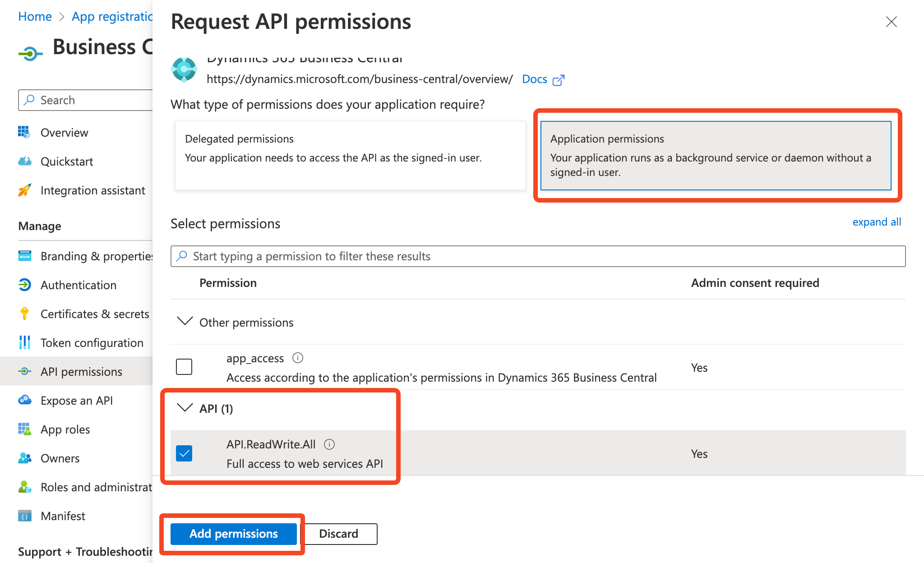Screen dimensions: 924x563
Task: Click the Dynamics 365 Business Central logo
Action: coord(184,69)
